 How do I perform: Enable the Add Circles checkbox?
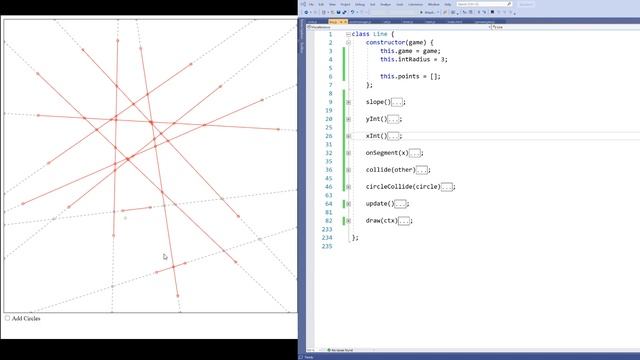[7, 318]
